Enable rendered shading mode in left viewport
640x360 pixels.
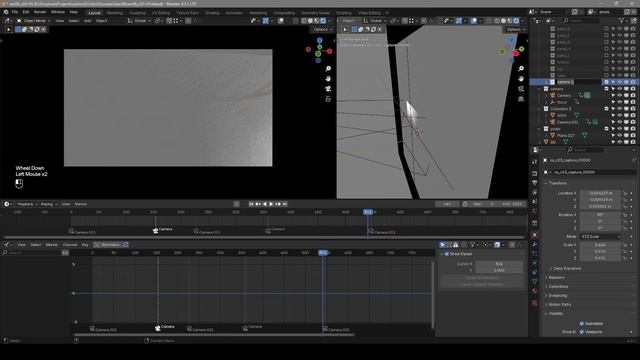click(x=323, y=20)
